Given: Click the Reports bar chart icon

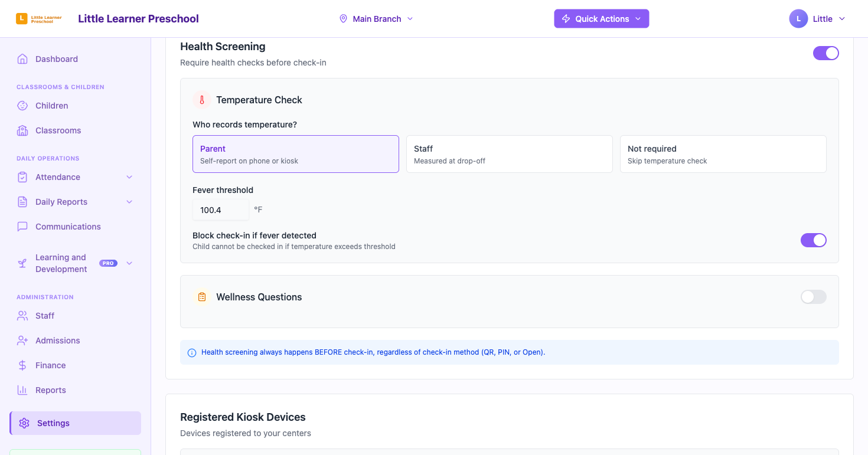Looking at the screenshot, I should tap(22, 390).
